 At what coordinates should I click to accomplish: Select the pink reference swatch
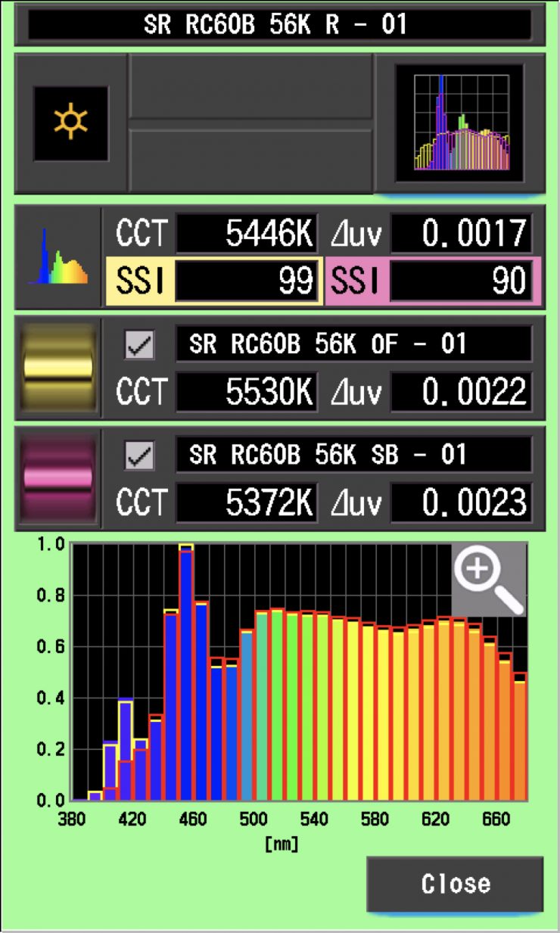(58, 477)
